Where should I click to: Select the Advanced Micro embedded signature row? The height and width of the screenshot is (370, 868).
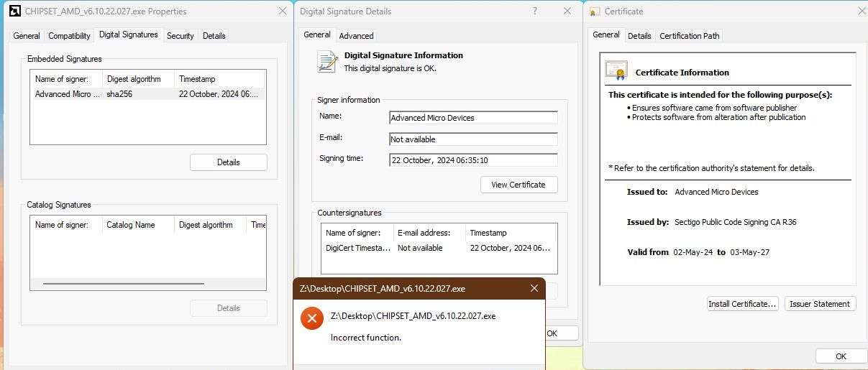147,94
